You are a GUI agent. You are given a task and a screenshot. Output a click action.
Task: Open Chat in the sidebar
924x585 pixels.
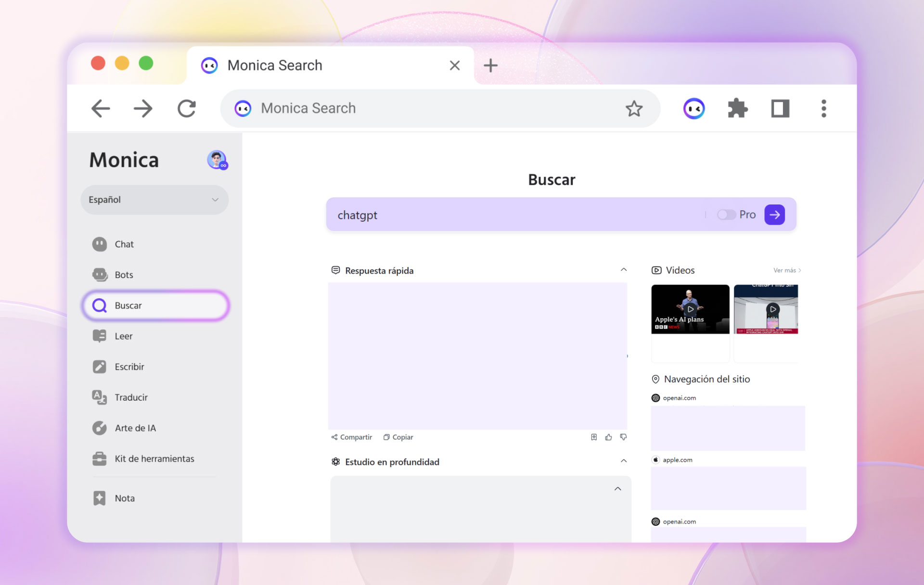coord(124,244)
